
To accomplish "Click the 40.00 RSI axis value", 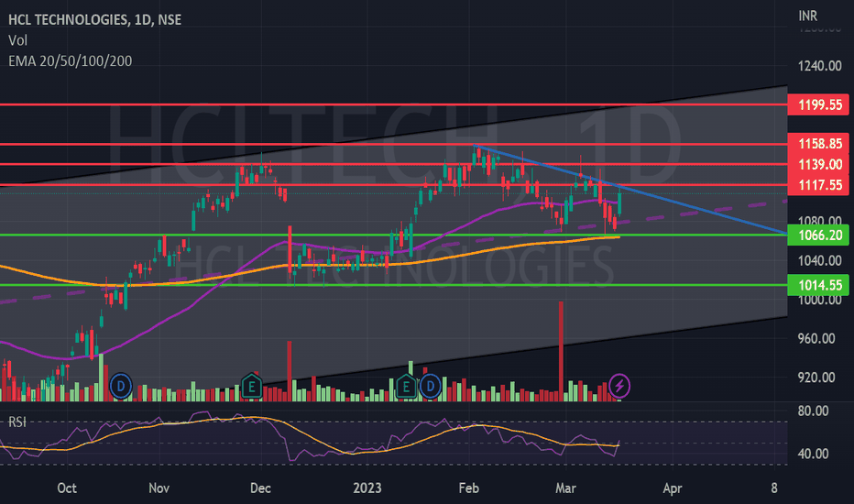I will point(813,454).
